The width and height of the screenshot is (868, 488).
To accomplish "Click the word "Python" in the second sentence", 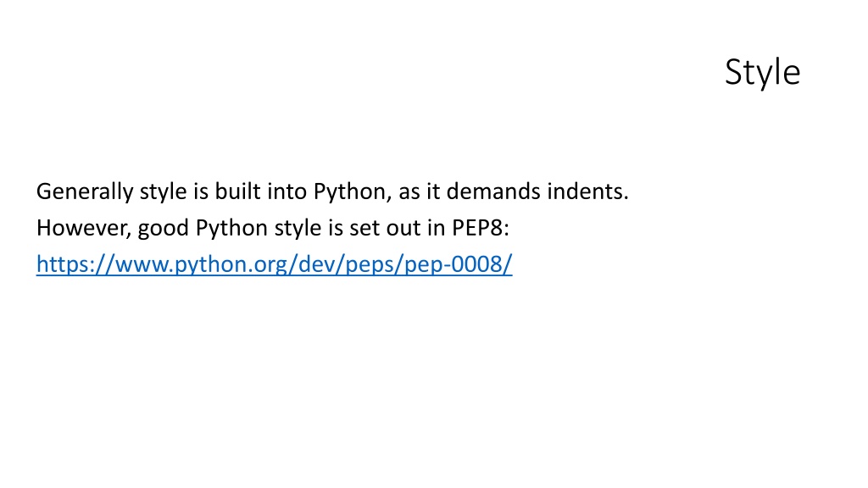I will (231, 229).
